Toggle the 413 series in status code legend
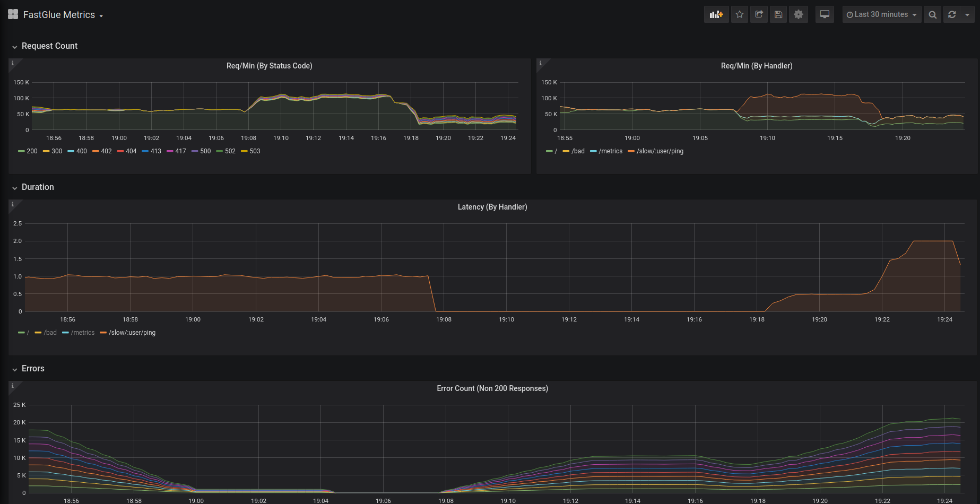 (x=156, y=151)
